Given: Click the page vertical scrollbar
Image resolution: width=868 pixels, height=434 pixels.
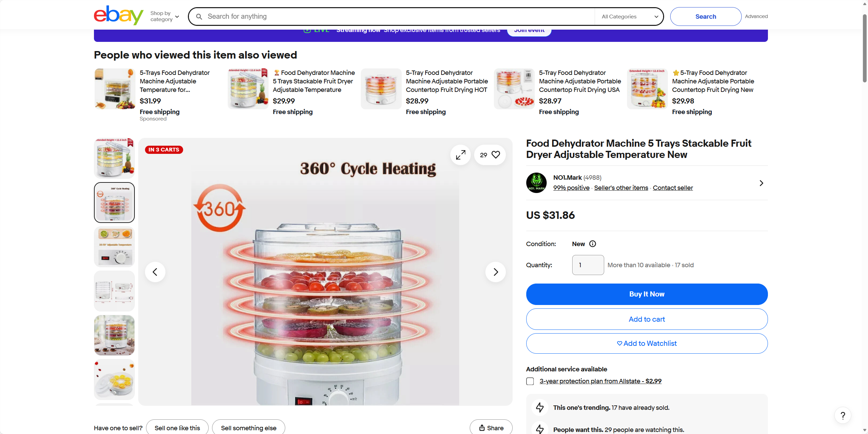Looking at the screenshot, I should [x=865, y=48].
